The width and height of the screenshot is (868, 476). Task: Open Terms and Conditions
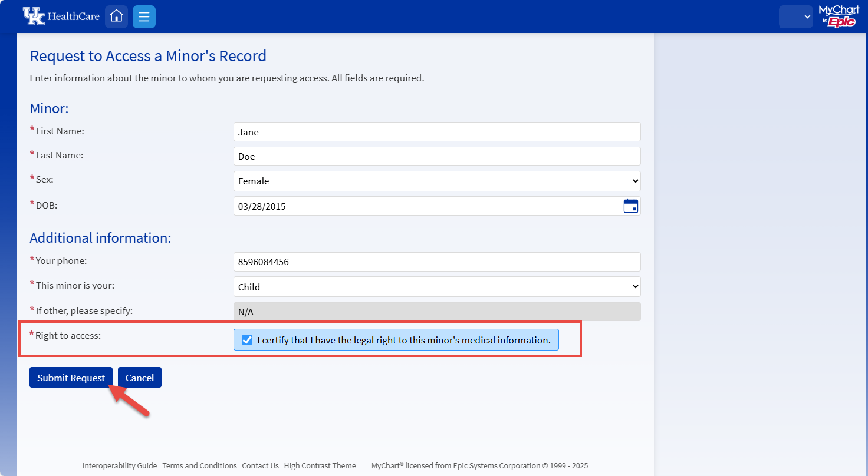point(199,465)
